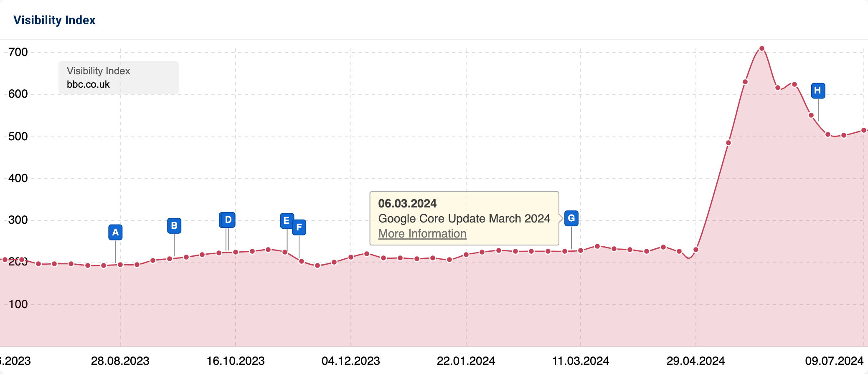
Task: Click event pin A on the chart
Action: [x=115, y=232]
